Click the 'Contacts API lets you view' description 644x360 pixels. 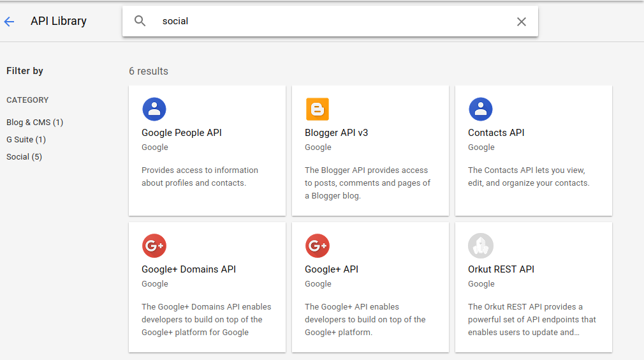point(529,176)
